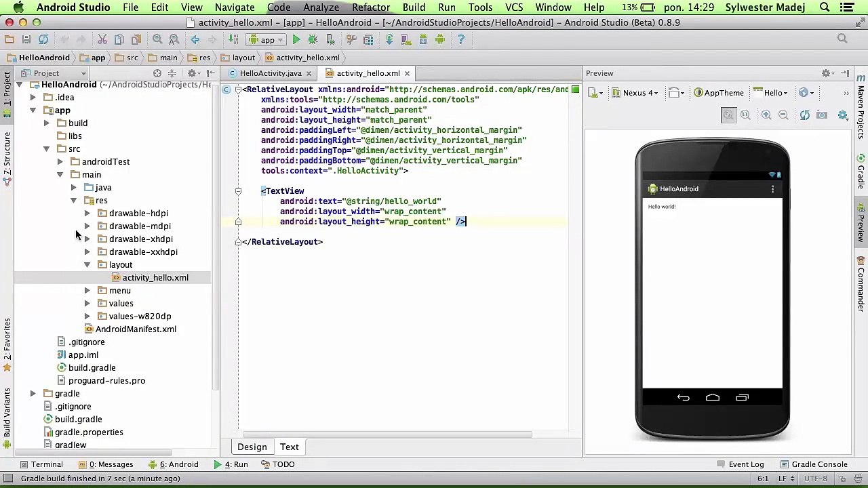This screenshot has height=488, width=868.
Task: Close the activity_hello.xml editor tab
Action: [407, 73]
